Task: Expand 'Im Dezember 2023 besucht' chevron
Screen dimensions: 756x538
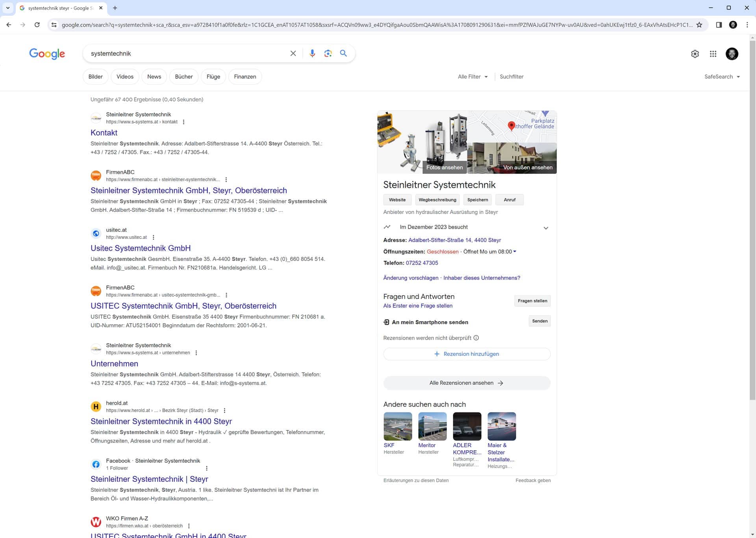Action: 546,228
